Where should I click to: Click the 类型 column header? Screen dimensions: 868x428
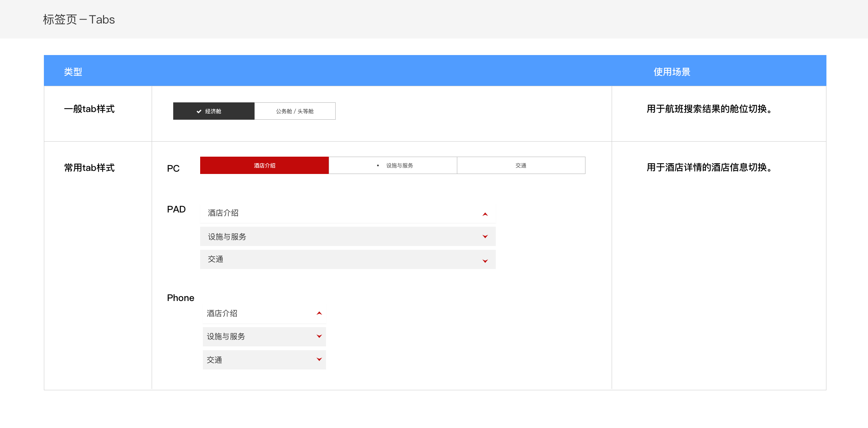[x=73, y=72]
